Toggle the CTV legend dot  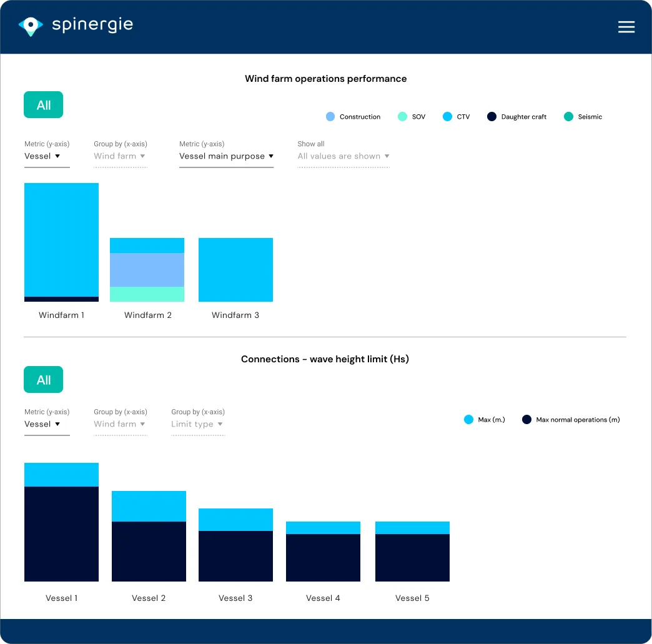[x=447, y=116]
